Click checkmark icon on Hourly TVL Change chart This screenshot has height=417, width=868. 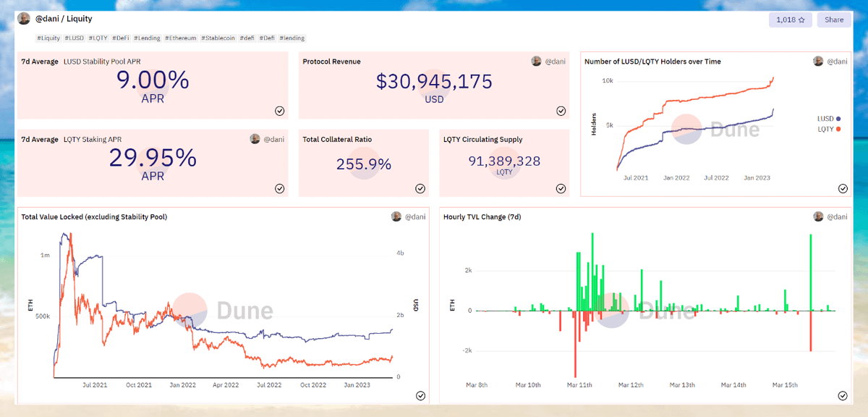(x=843, y=395)
